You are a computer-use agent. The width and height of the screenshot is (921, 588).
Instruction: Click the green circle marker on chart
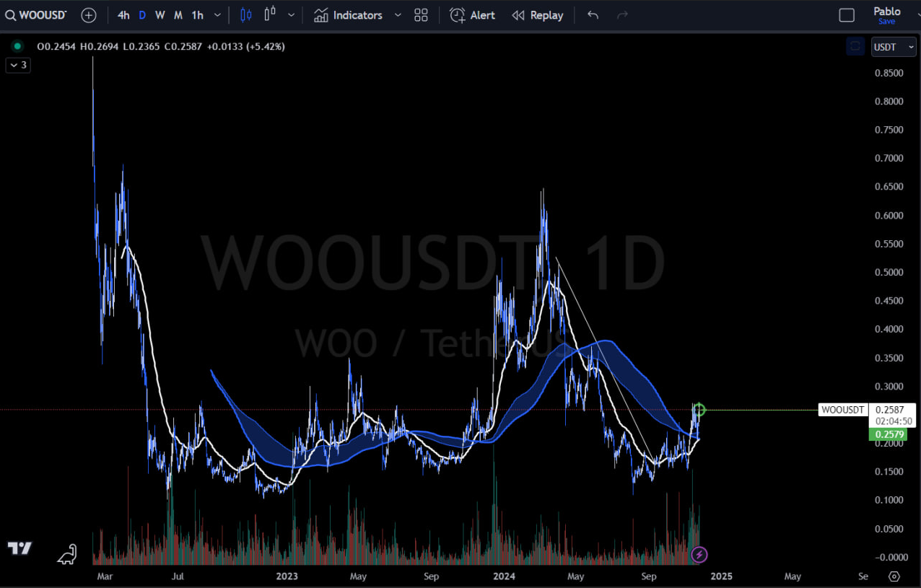tap(698, 410)
